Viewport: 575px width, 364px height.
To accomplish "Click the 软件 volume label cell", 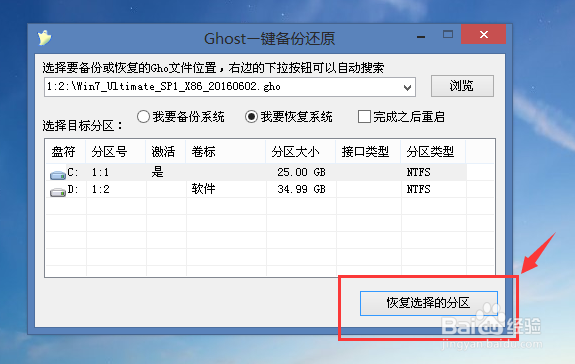I will (x=204, y=189).
